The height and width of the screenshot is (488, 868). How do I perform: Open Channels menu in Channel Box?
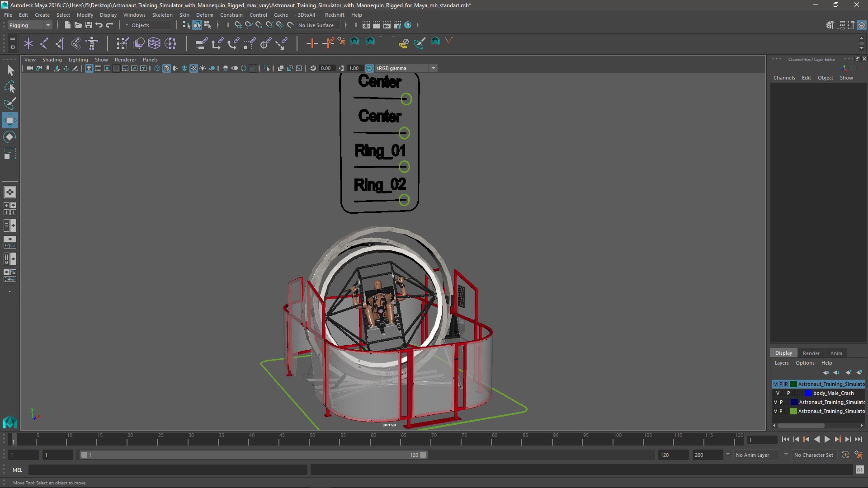[784, 78]
